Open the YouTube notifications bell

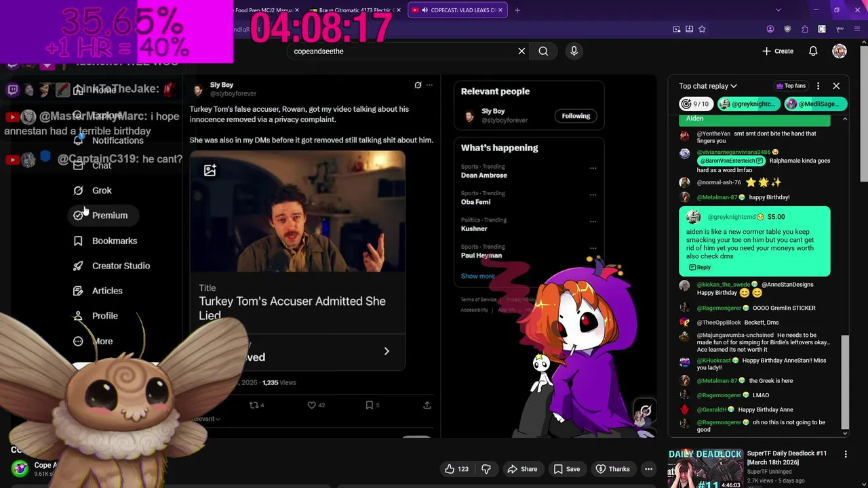pos(813,51)
